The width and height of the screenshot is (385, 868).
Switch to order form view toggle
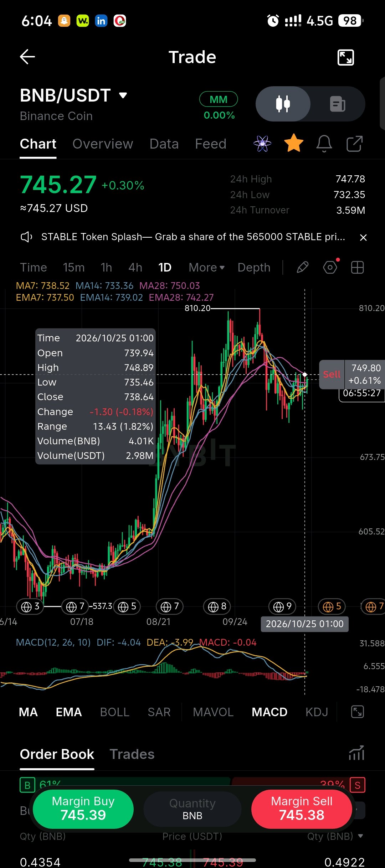pyautogui.click(x=338, y=104)
